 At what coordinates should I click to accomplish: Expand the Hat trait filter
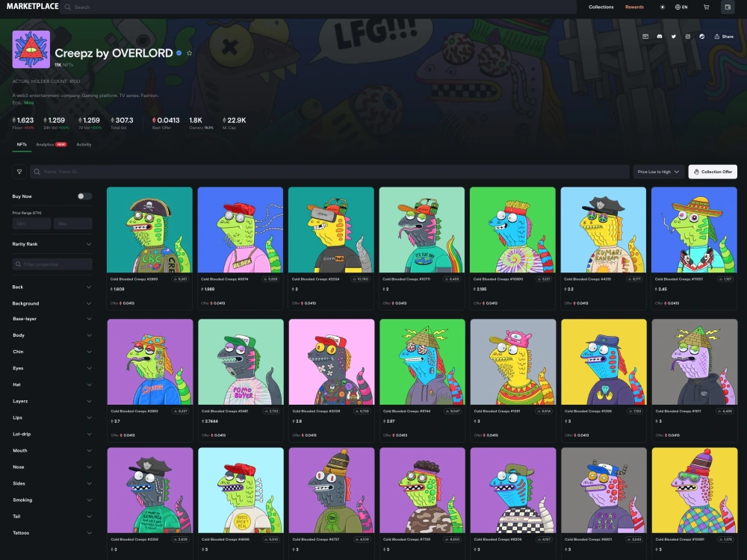[x=52, y=385]
